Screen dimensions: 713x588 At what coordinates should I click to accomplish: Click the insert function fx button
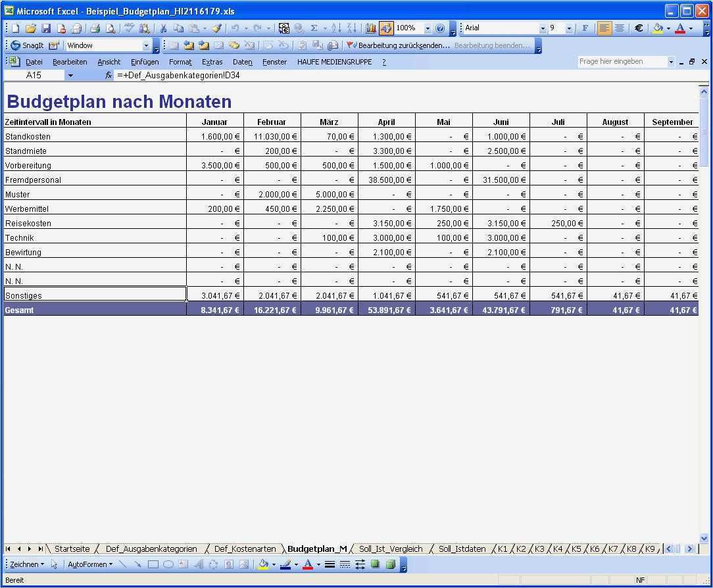point(109,76)
